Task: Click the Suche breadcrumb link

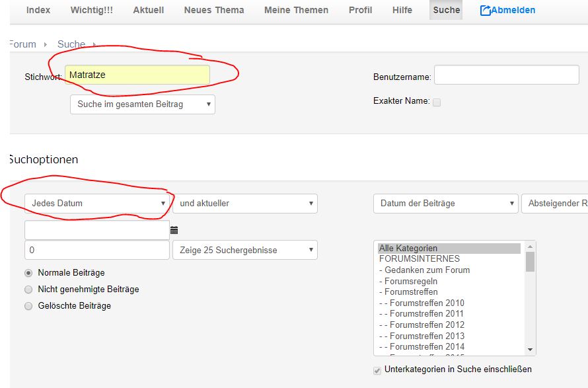Action: click(x=71, y=44)
